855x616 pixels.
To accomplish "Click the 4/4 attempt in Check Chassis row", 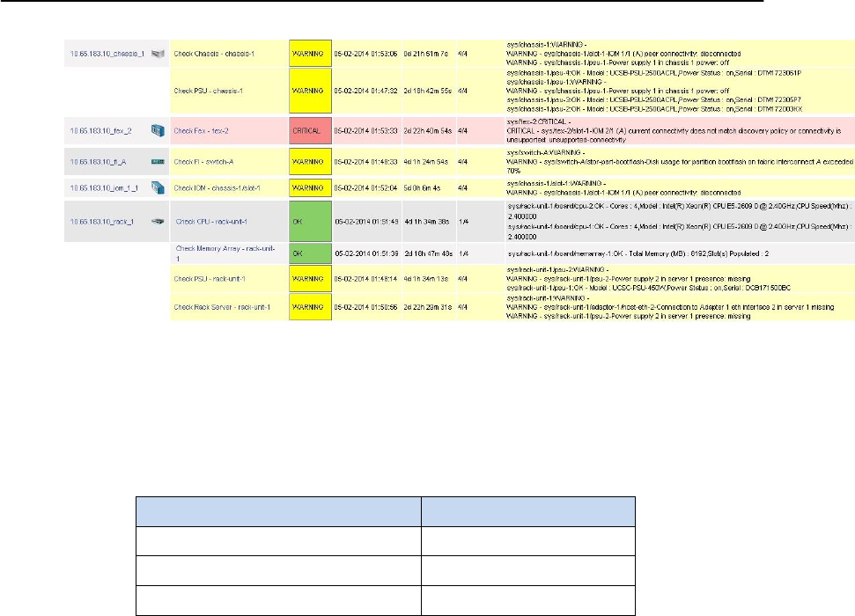I will 462,54.
